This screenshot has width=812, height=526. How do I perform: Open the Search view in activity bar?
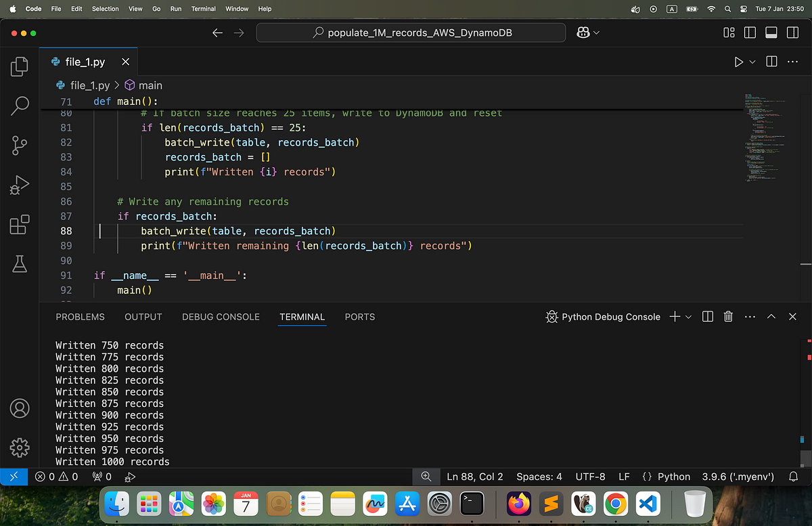click(20, 105)
